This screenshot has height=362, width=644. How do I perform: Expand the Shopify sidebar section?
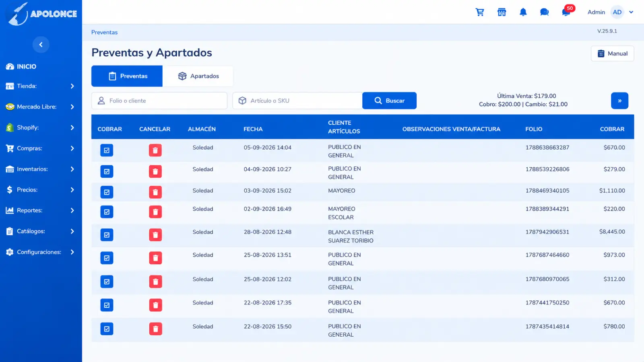pyautogui.click(x=40, y=128)
